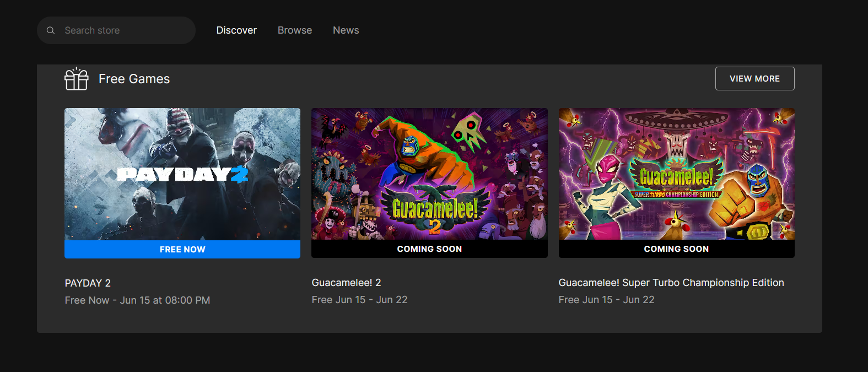The image size is (868, 372).
Task: Open the Guacamelee! 2 cover thumbnail
Action: (x=429, y=174)
